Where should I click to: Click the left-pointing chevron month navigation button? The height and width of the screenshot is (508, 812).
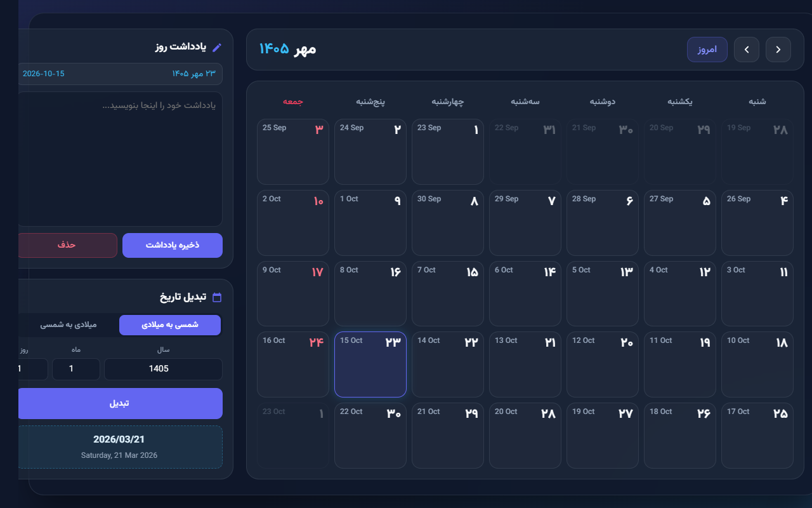pos(747,50)
